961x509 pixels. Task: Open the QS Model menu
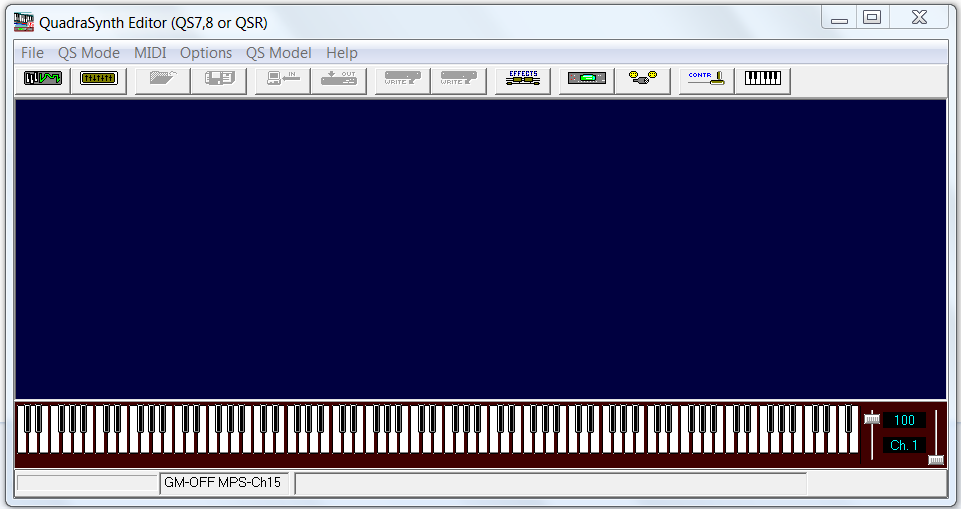click(278, 53)
